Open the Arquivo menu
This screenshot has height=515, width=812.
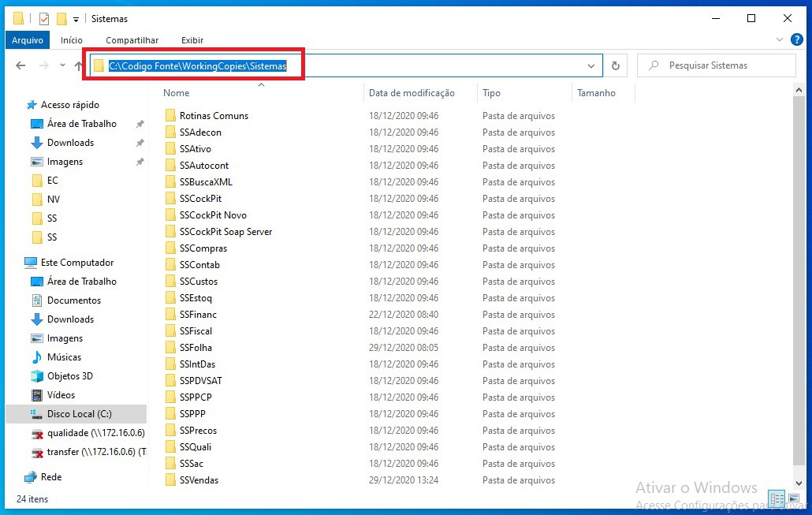pos(27,40)
